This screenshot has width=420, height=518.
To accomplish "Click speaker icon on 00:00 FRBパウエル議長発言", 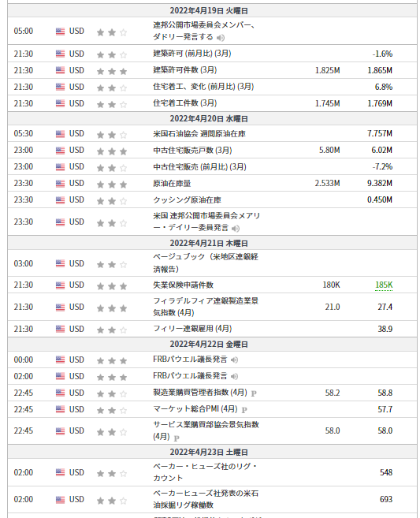I will (234, 360).
